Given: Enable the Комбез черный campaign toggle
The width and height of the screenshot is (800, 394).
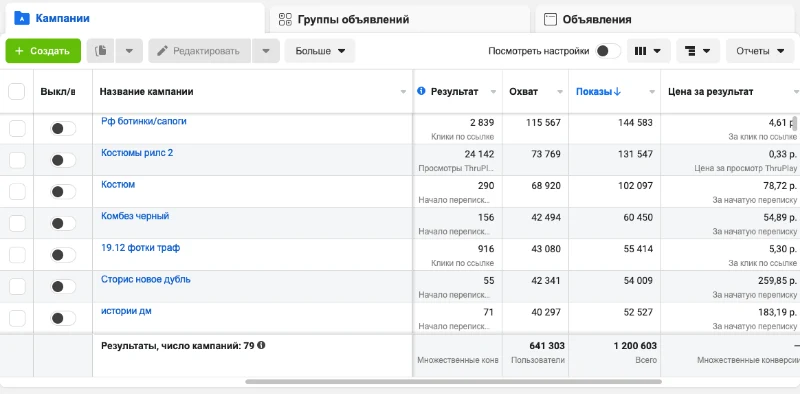Looking at the screenshot, I should (x=63, y=224).
